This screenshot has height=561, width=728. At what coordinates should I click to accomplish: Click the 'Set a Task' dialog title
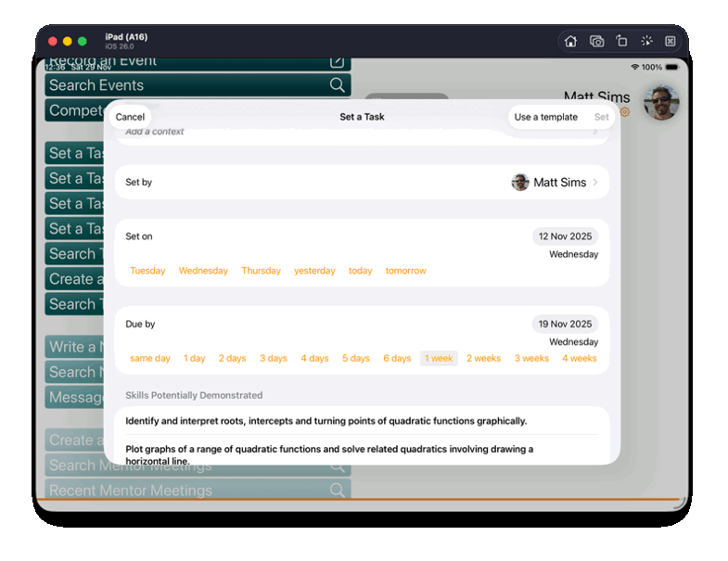click(x=362, y=117)
